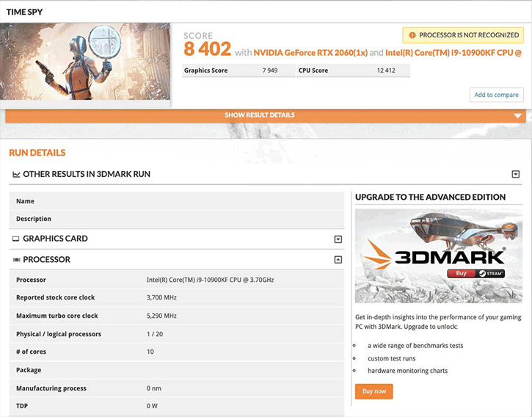Click the GRAPHICS CARD section heading

(55, 239)
